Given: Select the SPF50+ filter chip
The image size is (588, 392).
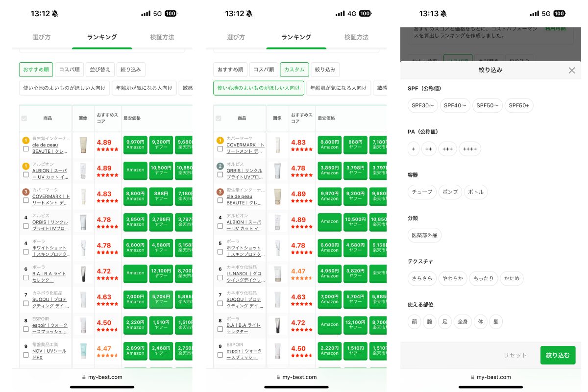Looking at the screenshot, I should 519,105.
